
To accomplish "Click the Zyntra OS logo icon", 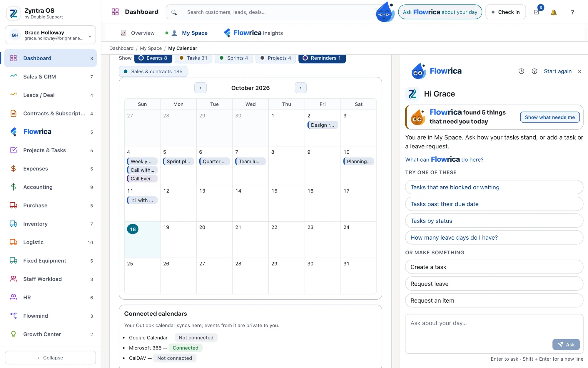I will (14, 13).
